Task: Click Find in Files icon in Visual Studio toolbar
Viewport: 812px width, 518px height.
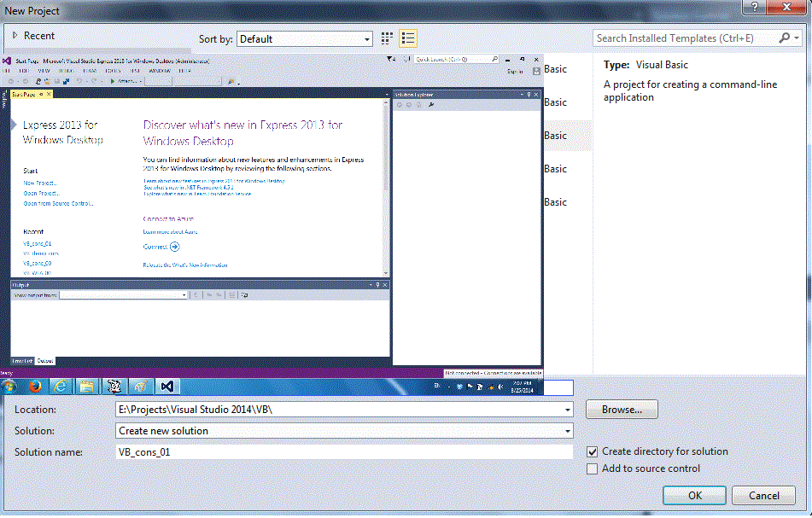Action: click(231, 81)
